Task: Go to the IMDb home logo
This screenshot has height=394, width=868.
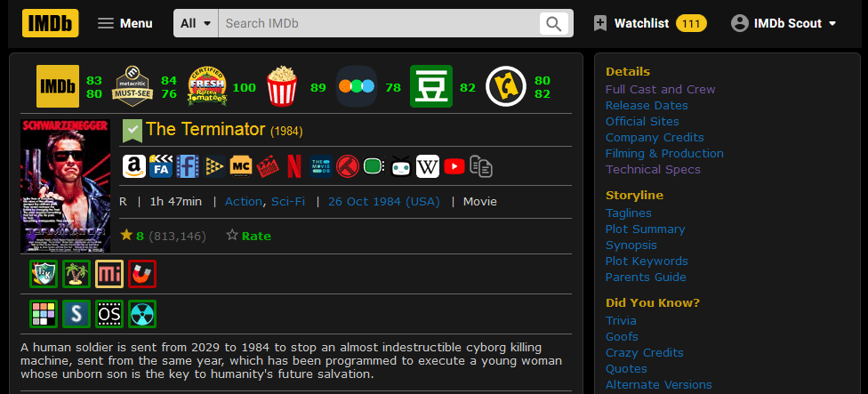Action: pyautogui.click(x=51, y=23)
